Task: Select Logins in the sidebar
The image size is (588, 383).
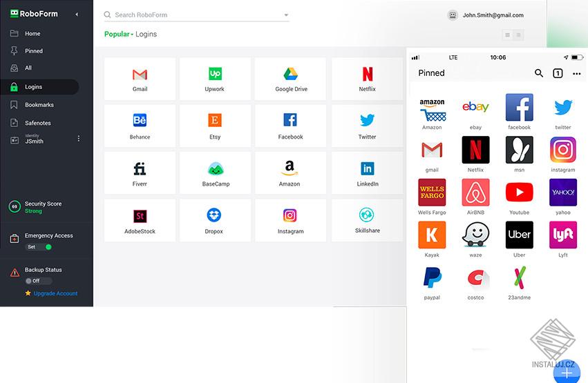Action: (39, 87)
